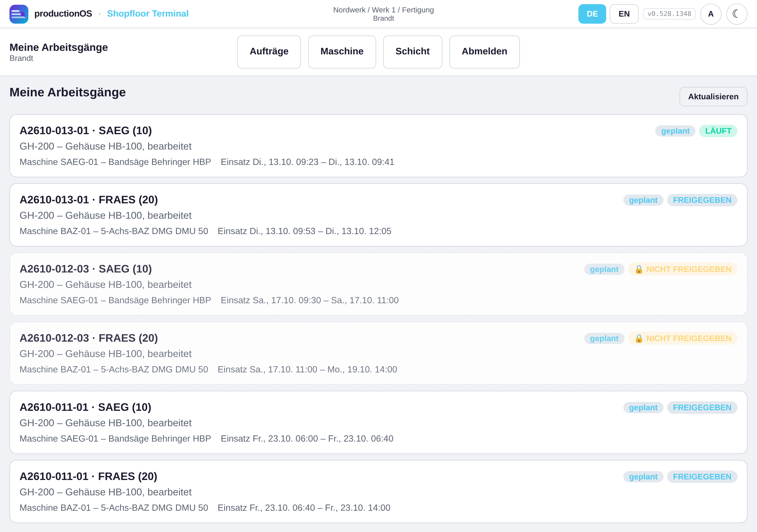The width and height of the screenshot is (757, 532).
Task: Click productionOS brand name
Action: pos(63,14)
